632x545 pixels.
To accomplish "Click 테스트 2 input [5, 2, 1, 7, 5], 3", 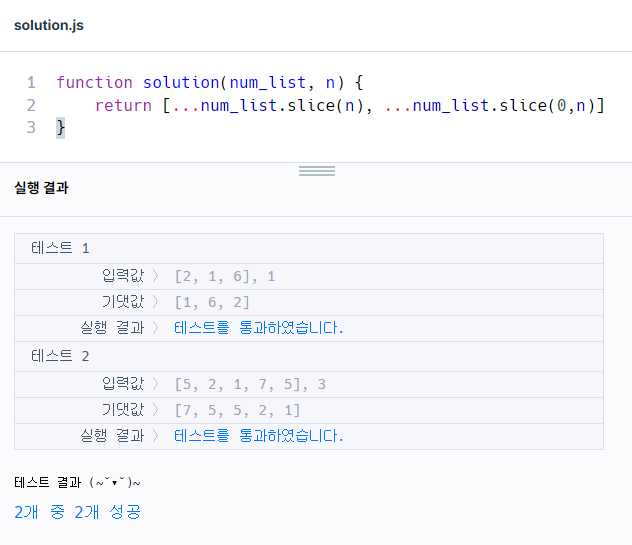I will (x=250, y=384).
